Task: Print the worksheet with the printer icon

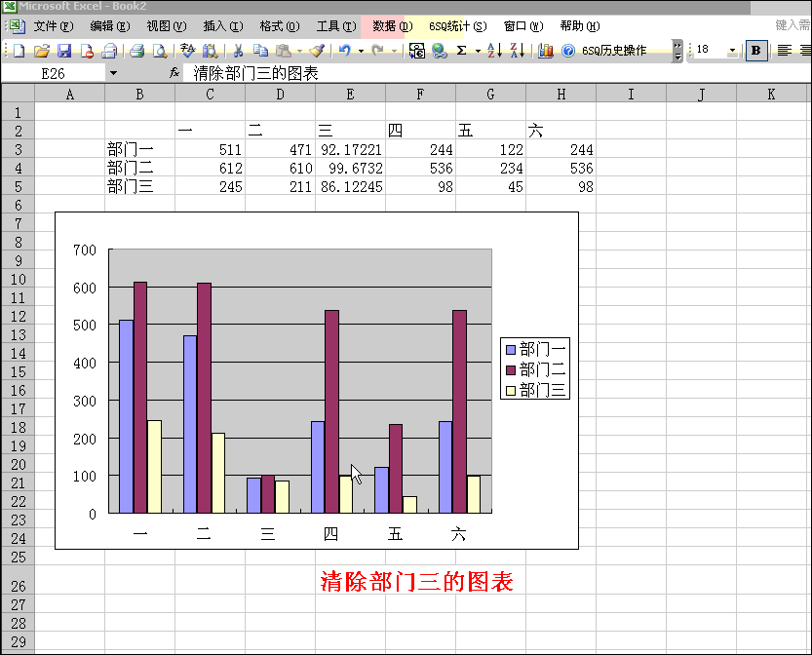Action: (x=136, y=51)
